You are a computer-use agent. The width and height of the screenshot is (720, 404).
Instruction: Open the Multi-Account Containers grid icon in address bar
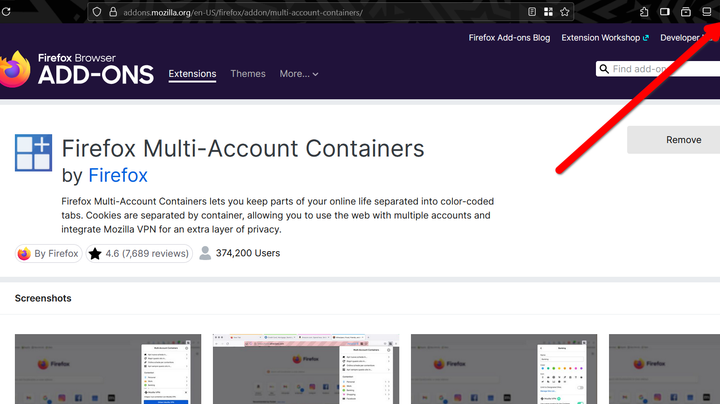(x=548, y=12)
